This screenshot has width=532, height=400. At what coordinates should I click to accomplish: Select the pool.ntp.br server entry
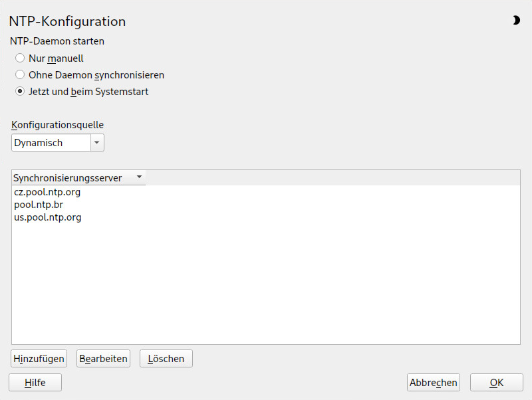(x=39, y=205)
